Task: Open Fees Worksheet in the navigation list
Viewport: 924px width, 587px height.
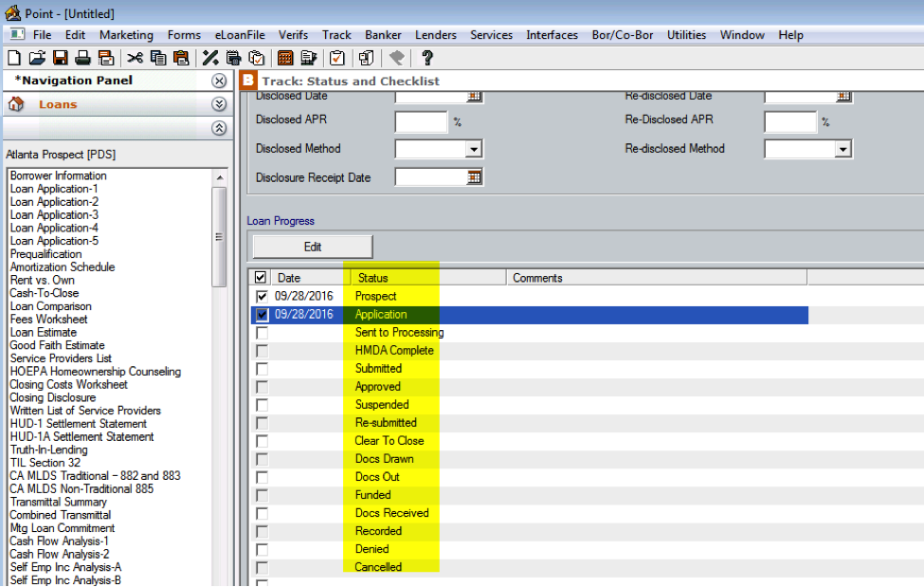Action: click(48, 320)
